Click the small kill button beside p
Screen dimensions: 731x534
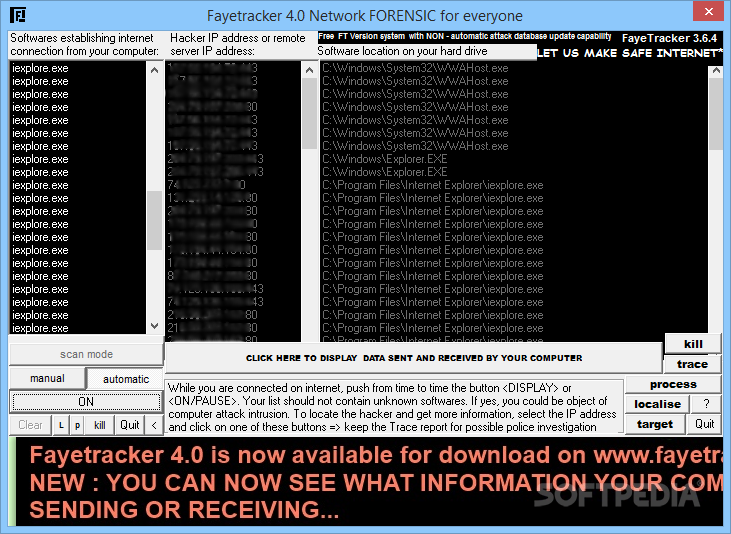99,425
